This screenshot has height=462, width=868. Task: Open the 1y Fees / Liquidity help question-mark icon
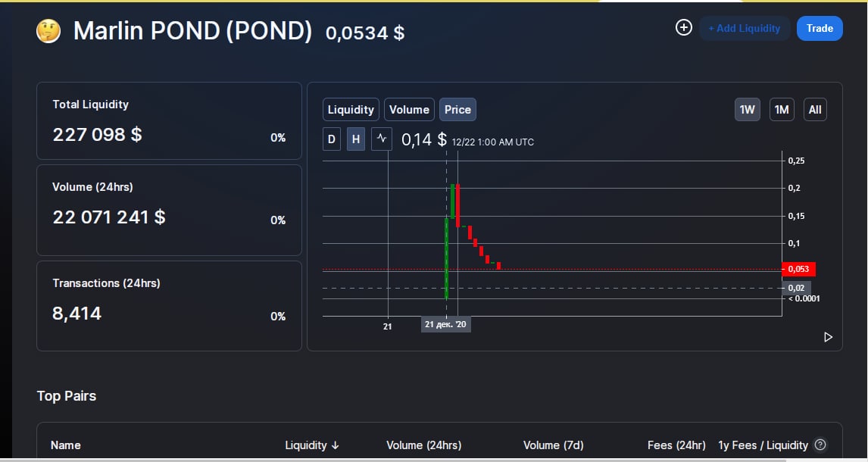point(820,445)
